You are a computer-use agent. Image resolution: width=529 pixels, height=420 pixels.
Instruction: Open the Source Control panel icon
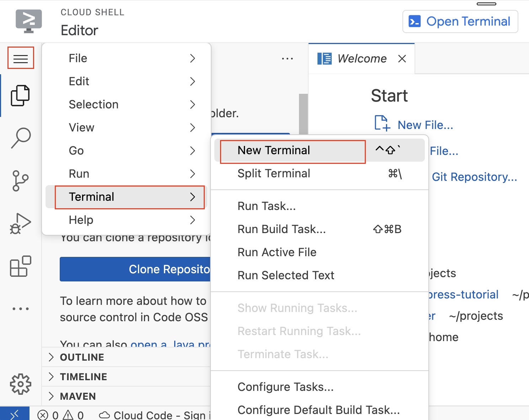pyautogui.click(x=20, y=181)
